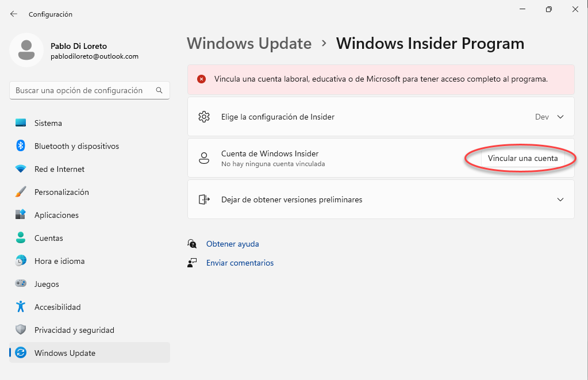Go to Hora e idioma settings
Screen dimensions: 588x380
click(x=59, y=261)
